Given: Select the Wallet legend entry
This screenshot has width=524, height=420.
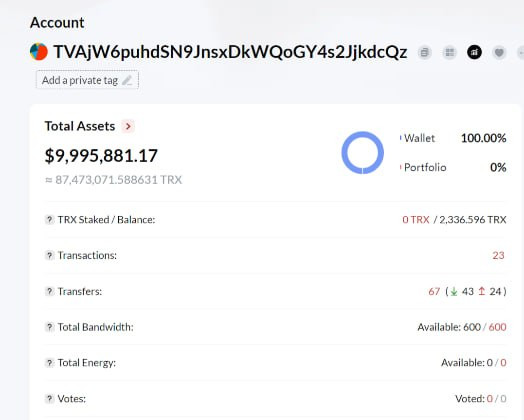Looking at the screenshot, I should click(x=419, y=138).
